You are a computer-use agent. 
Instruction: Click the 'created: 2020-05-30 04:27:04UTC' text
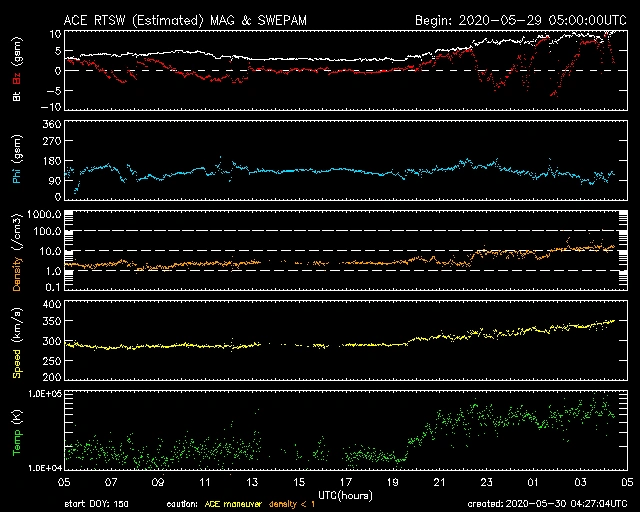547,504
